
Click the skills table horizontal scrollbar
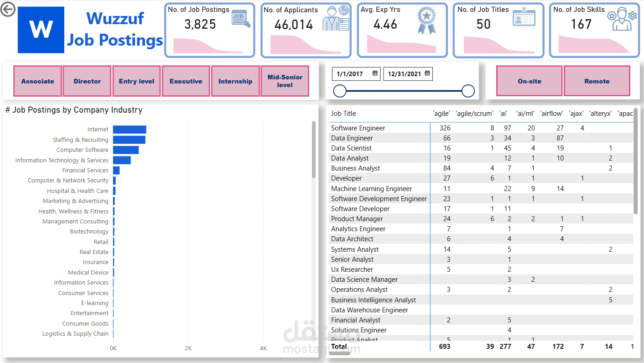tap(340, 353)
